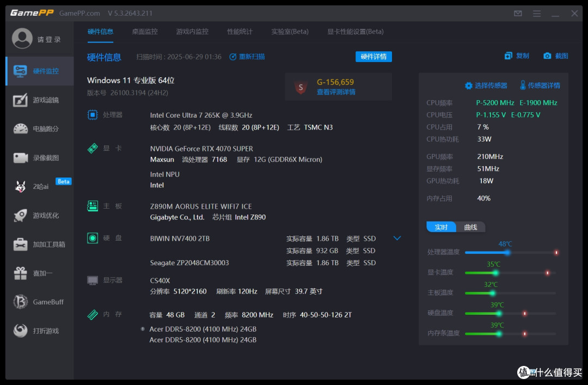Click NVIDIA GeForce RTX 4070 SUPER text
588x385 pixels.
tap(201, 149)
